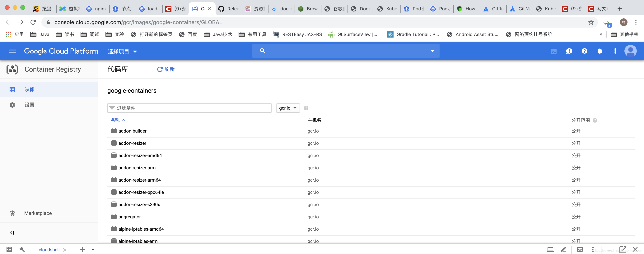Click the search magnifier icon
This screenshot has height=254, width=644.
click(263, 51)
